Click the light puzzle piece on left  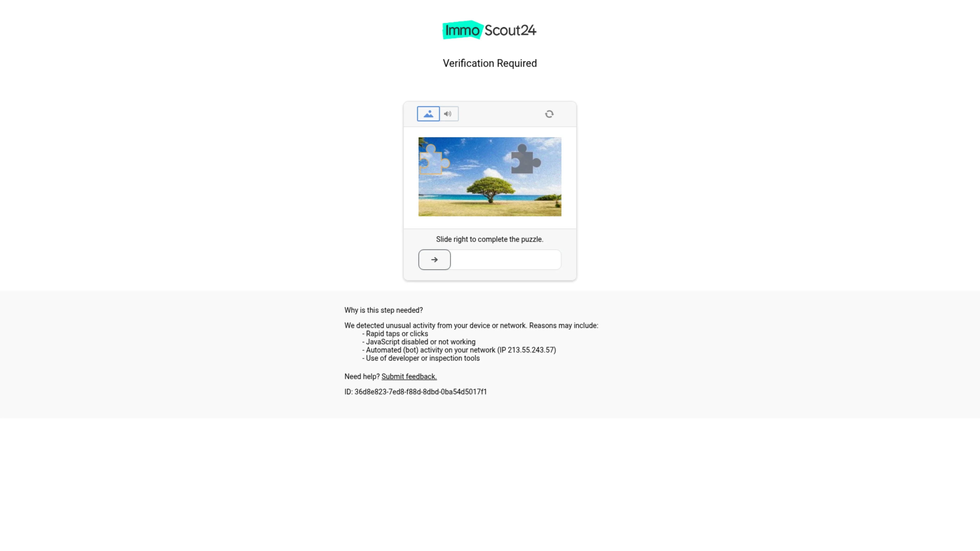434,159
